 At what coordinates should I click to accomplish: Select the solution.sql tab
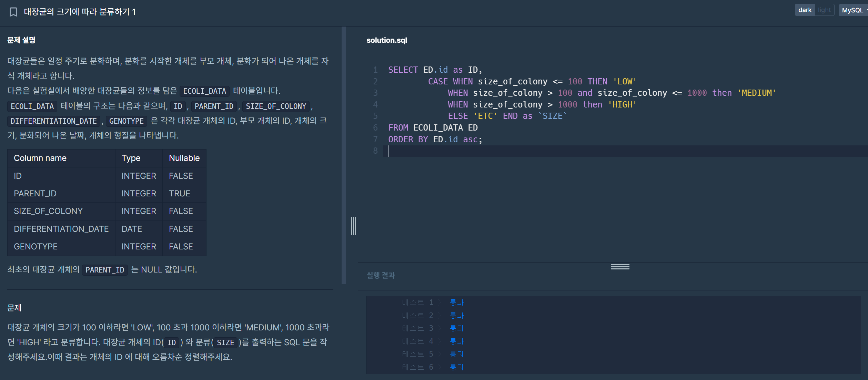coord(386,40)
